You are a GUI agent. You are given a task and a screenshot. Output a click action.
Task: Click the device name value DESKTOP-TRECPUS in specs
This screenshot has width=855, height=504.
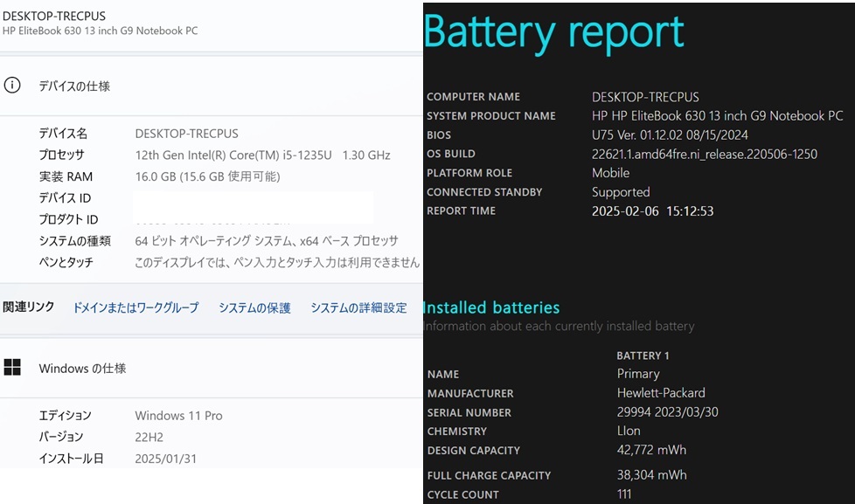[x=186, y=134]
